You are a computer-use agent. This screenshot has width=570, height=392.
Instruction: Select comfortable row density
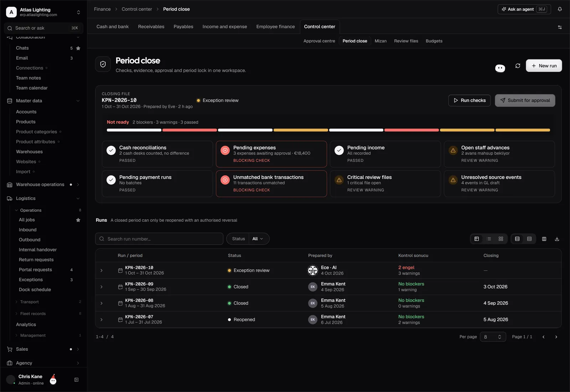point(517,239)
